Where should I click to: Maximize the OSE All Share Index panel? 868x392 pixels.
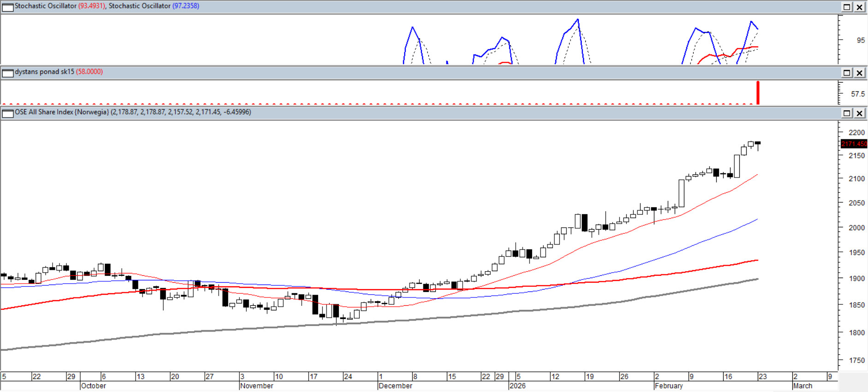click(847, 113)
